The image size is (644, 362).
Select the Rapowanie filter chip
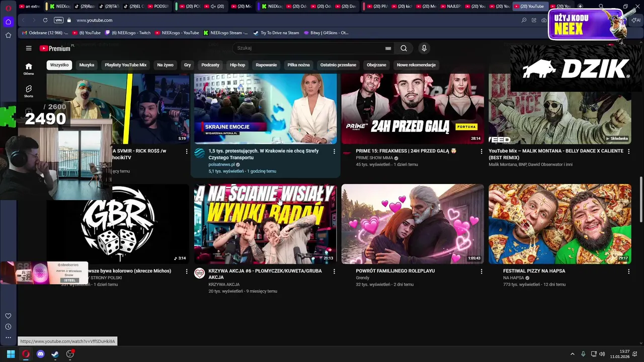266,65
